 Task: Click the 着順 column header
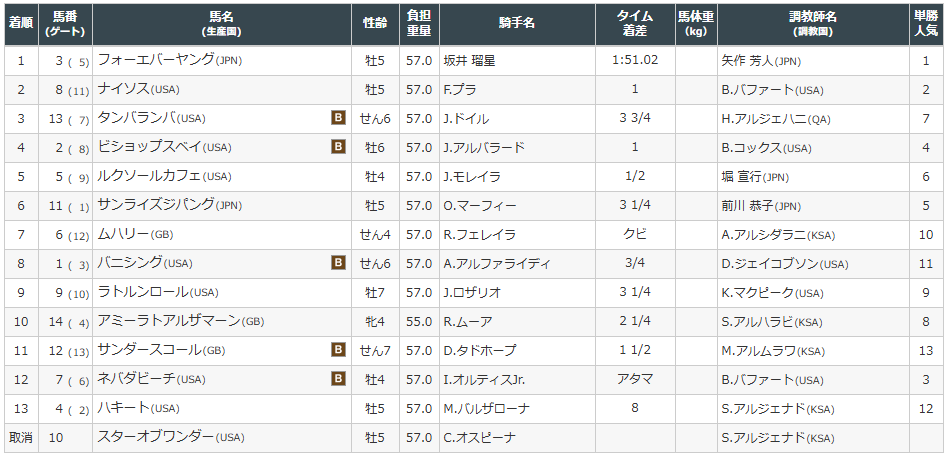pos(20,24)
